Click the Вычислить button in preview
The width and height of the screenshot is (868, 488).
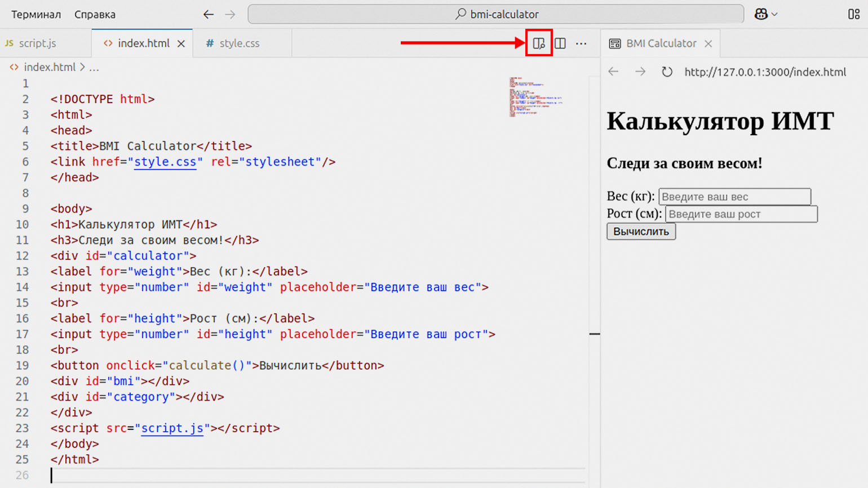click(x=641, y=232)
